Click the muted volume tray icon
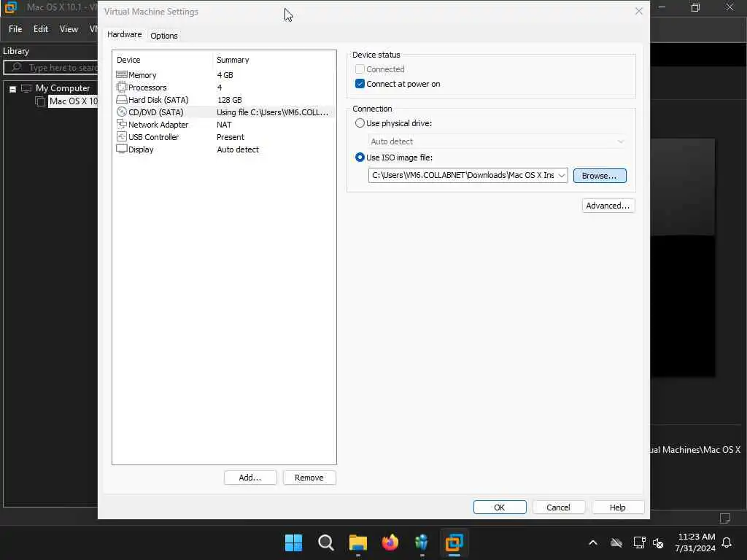The height and width of the screenshot is (560, 747). coord(659,542)
